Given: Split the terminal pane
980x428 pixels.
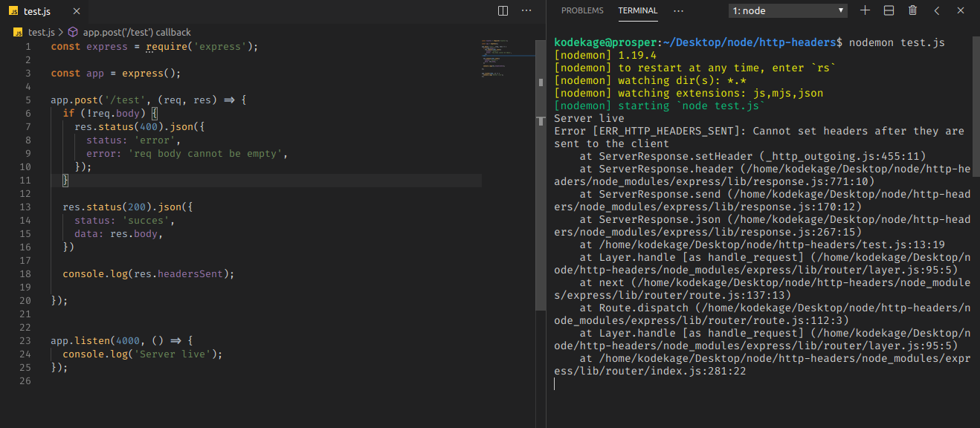Looking at the screenshot, I should [889, 10].
